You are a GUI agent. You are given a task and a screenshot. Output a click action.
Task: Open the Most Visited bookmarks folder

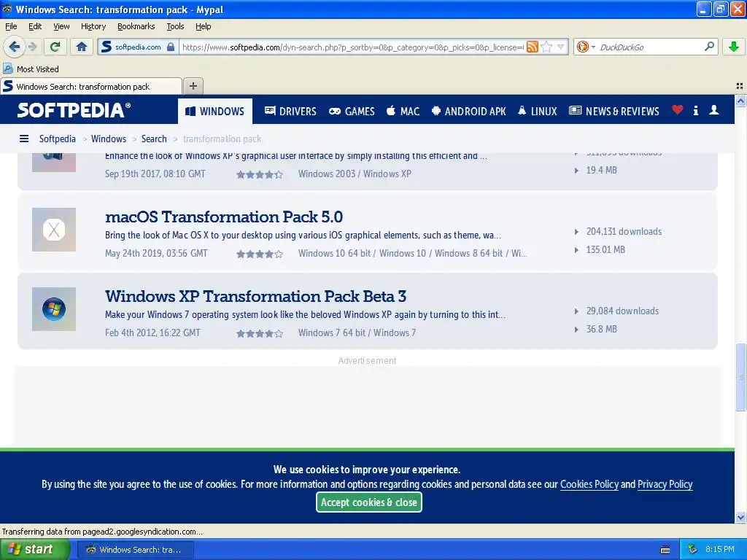[x=31, y=69]
